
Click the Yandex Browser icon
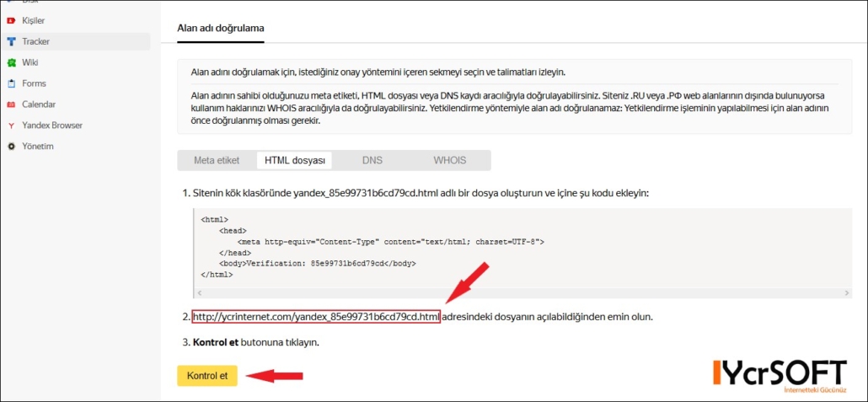[10, 126]
